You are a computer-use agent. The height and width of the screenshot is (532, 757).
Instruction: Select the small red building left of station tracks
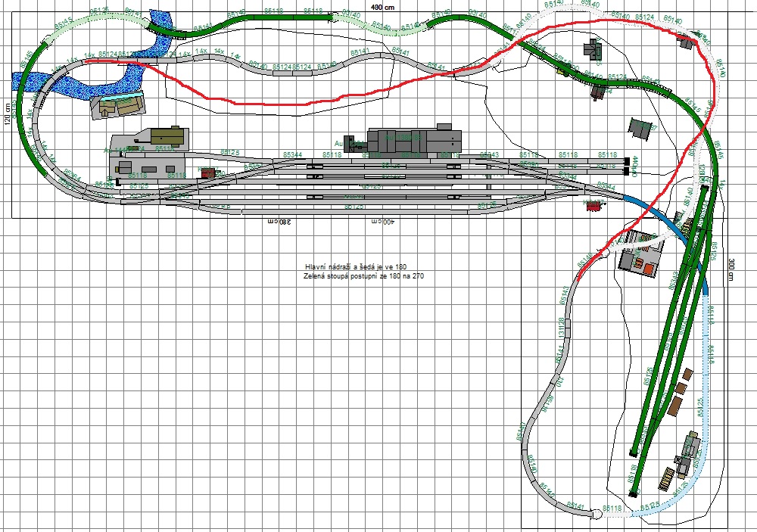pyautogui.click(x=209, y=173)
